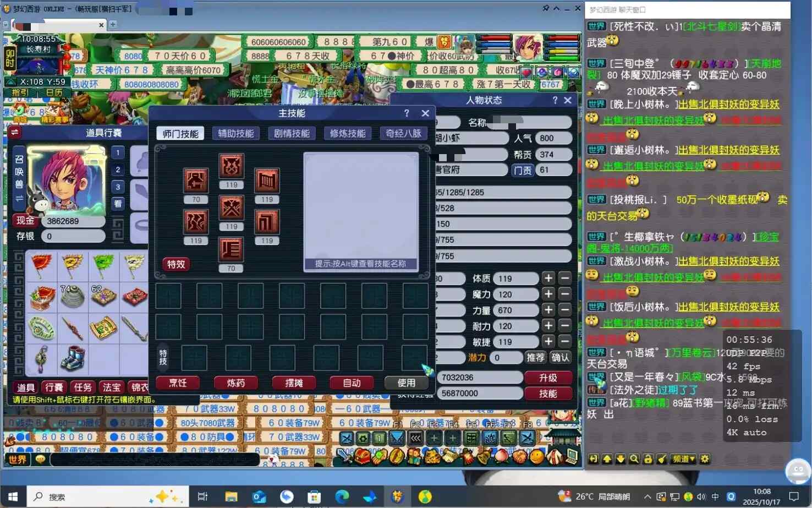
Task: Show hidden system tray icons chevron
Action: pyautogui.click(x=648, y=496)
